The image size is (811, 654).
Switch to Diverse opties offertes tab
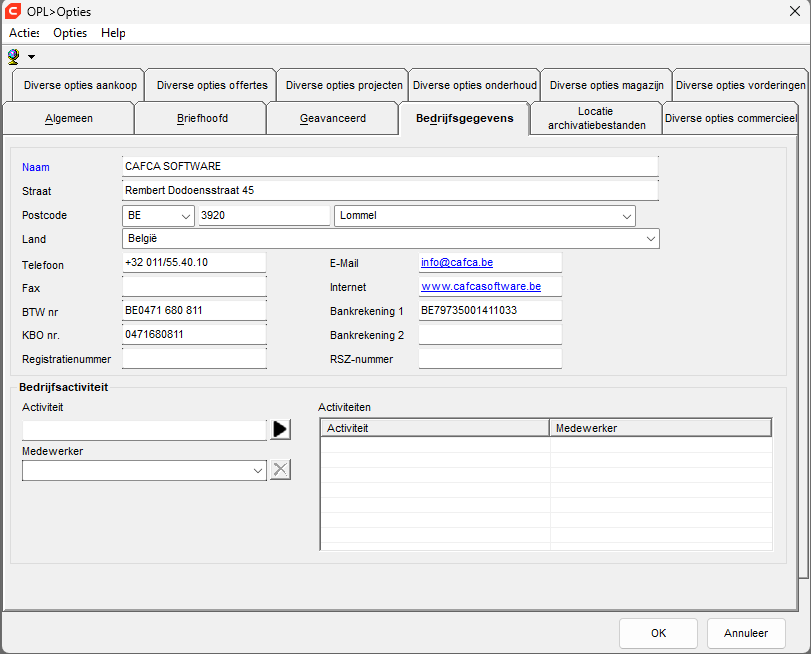pos(212,85)
